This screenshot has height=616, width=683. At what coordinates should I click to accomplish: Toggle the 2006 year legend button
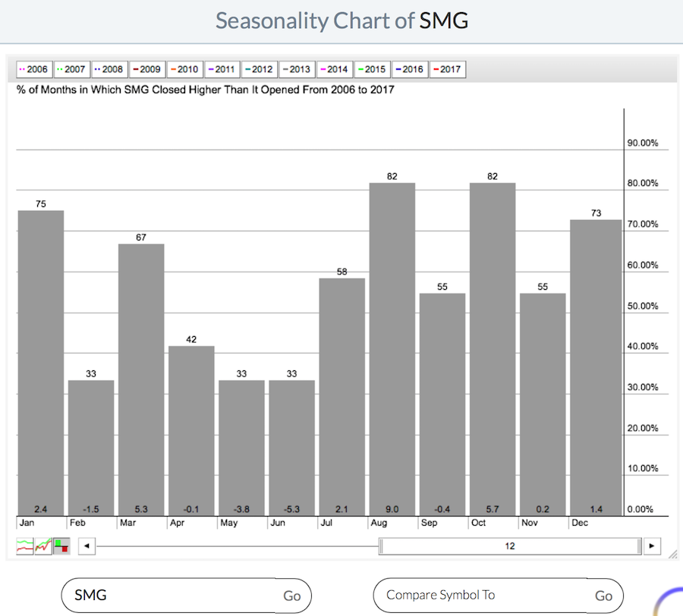coord(34,69)
